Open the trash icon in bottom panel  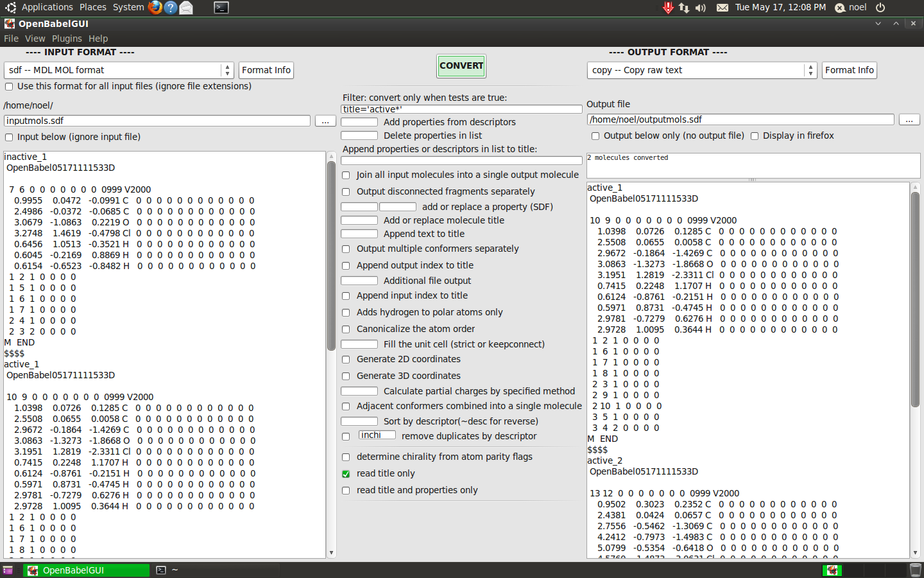(916, 570)
